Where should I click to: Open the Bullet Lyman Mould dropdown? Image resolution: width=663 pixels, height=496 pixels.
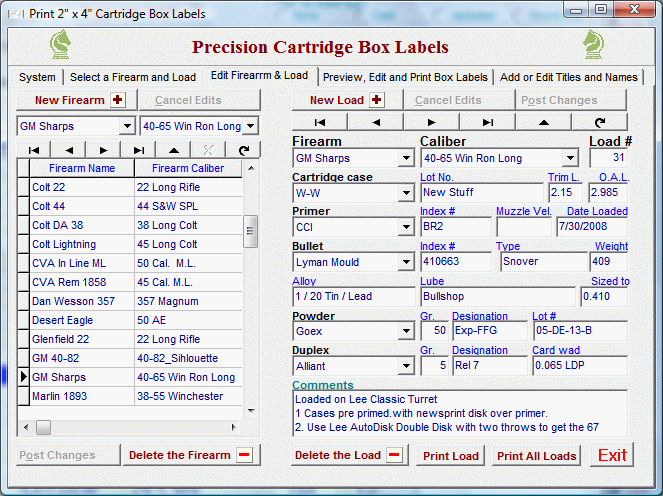tap(406, 262)
